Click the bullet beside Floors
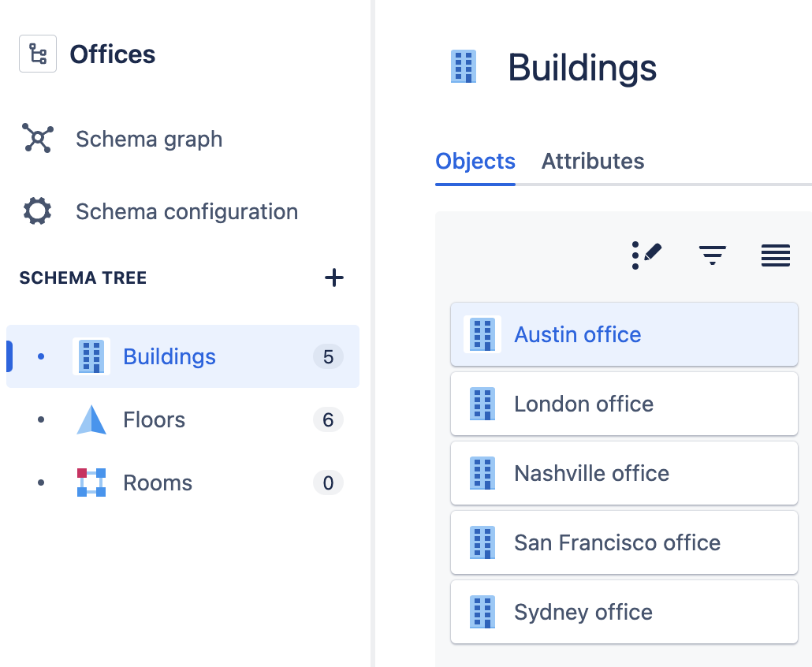 [x=41, y=419]
